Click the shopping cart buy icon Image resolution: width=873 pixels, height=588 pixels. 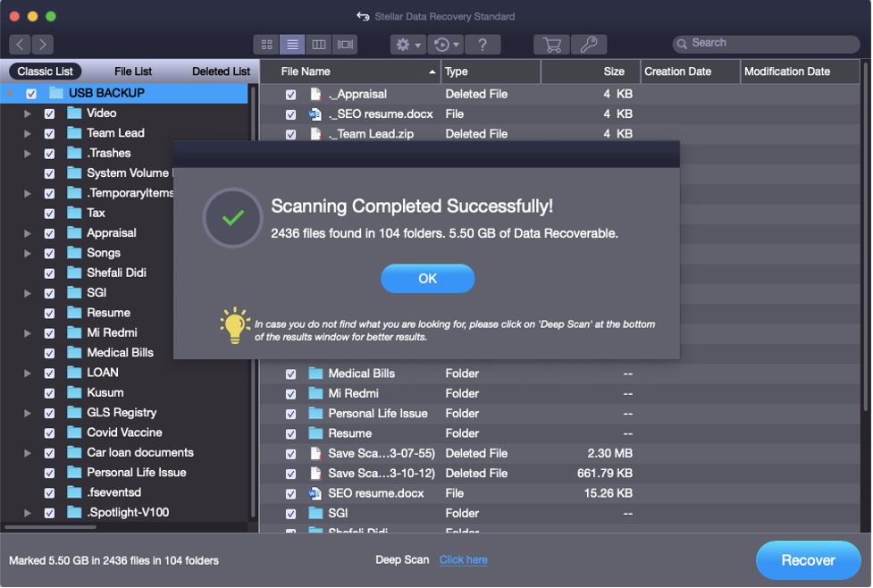pos(552,44)
